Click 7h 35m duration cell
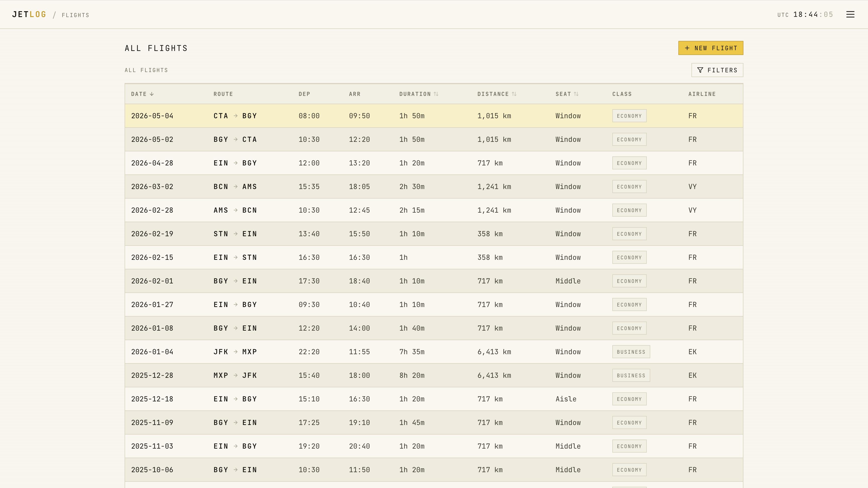The width and height of the screenshot is (868, 488). [x=412, y=352]
